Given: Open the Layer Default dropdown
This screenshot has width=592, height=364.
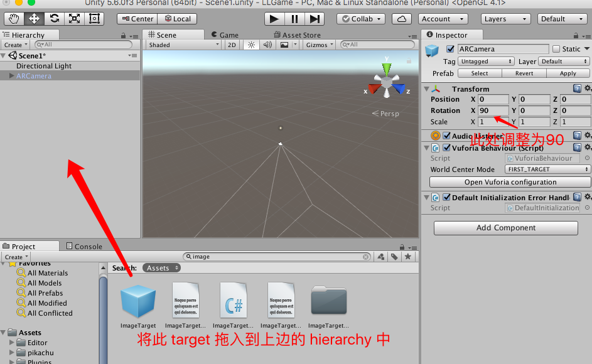Looking at the screenshot, I should point(564,61).
